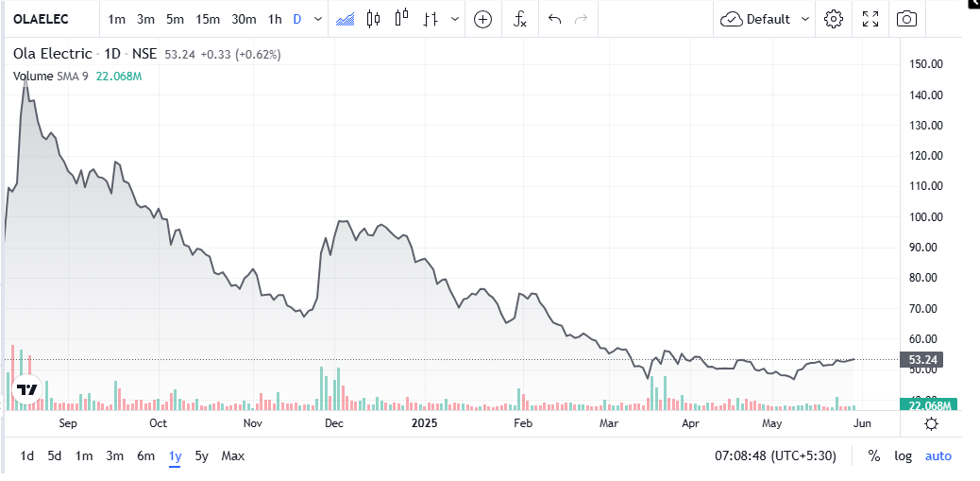Select the 3m interval
The image size is (980, 481).
click(145, 20)
